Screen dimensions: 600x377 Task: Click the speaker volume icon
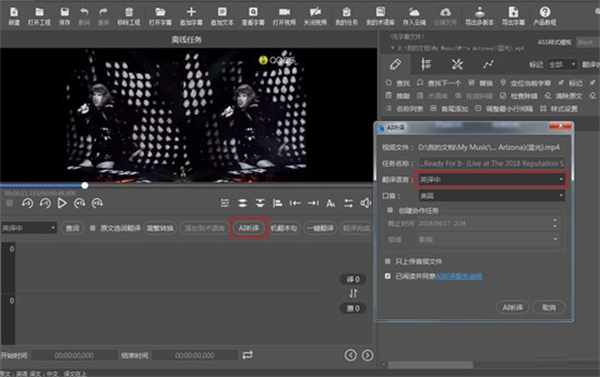(365, 203)
